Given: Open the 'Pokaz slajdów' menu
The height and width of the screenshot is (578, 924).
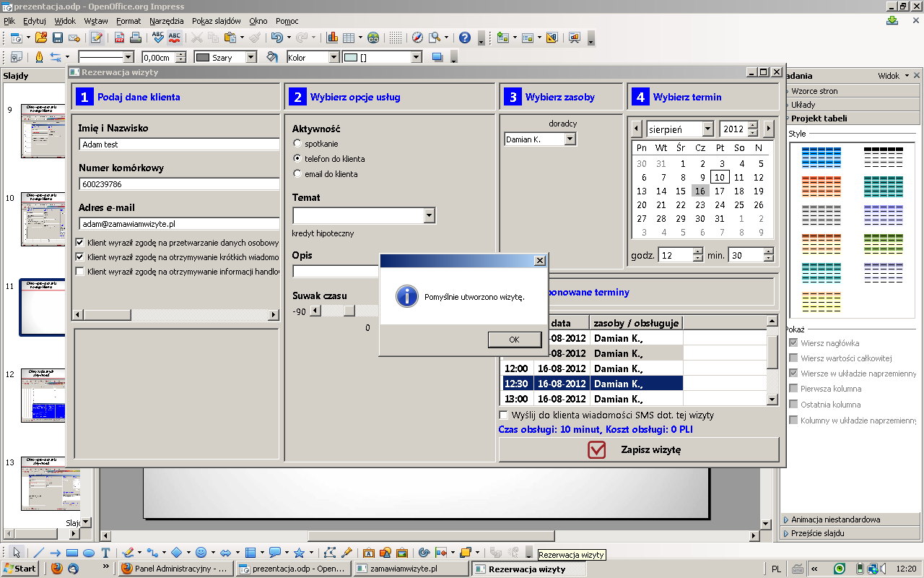Looking at the screenshot, I should coord(217,21).
